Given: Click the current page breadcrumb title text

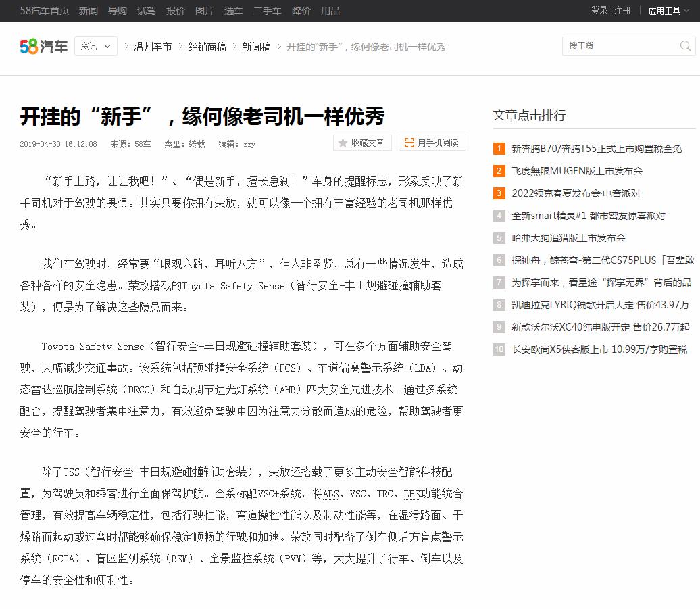Looking at the screenshot, I should point(366,47).
